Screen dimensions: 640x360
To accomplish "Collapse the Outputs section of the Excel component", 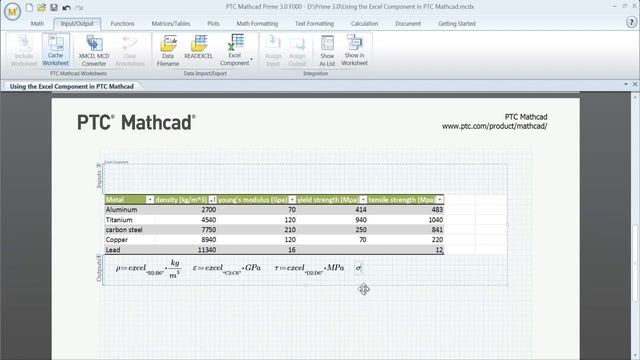I will pyautogui.click(x=98, y=257).
